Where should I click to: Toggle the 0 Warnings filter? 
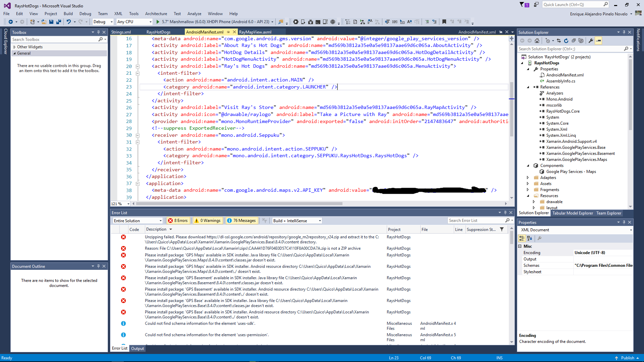(208, 221)
